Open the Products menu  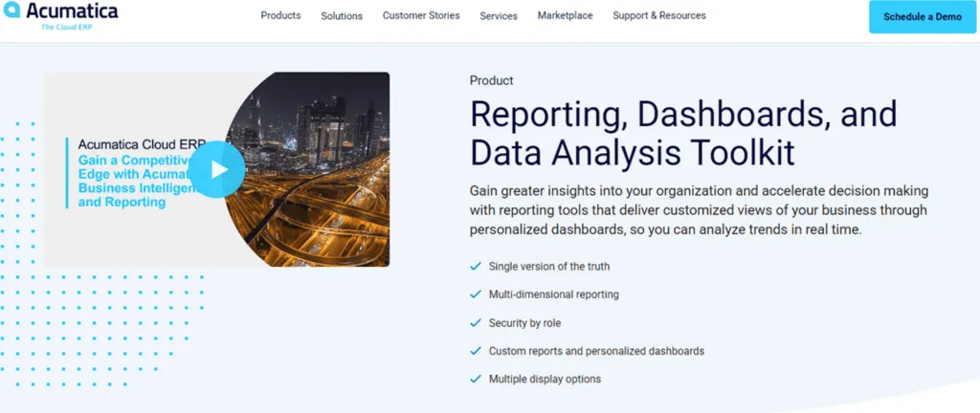280,15
